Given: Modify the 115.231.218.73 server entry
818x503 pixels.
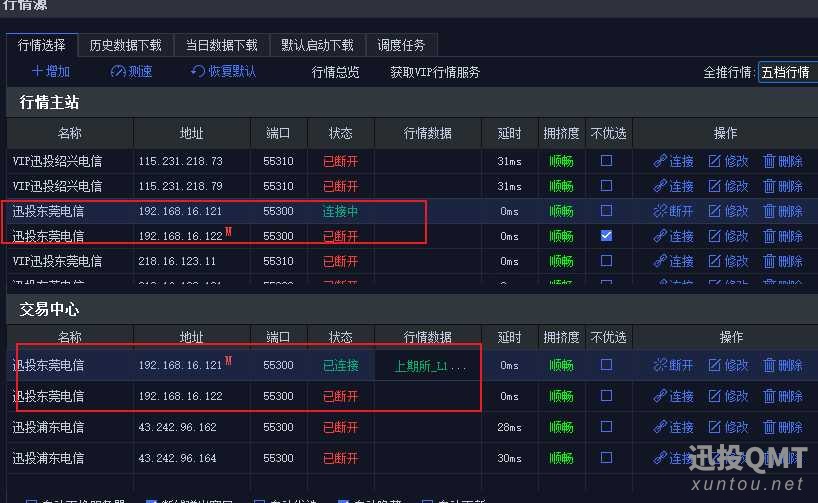Looking at the screenshot, I should point(728,161).
